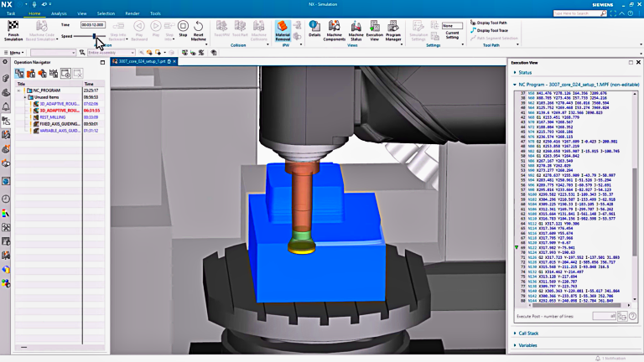The width and height of the screenshot is (644, 362).
Task: Select Program Order View icon in navigator
Action: point(19,74)
